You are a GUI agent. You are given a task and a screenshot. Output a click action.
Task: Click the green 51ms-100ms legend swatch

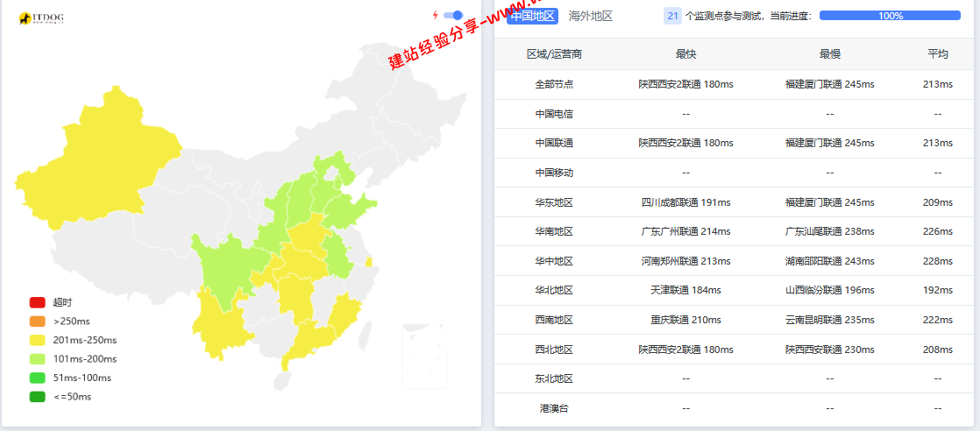coord(38,378)
